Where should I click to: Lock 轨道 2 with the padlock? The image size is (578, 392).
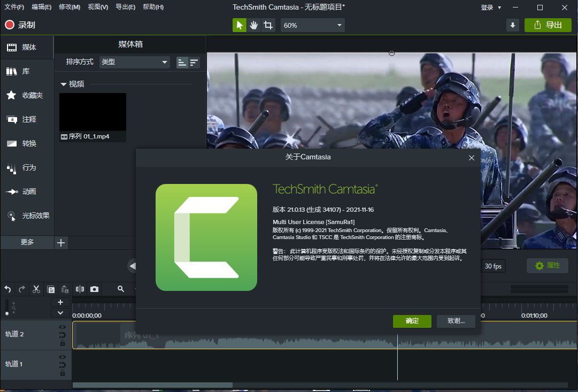63,343
